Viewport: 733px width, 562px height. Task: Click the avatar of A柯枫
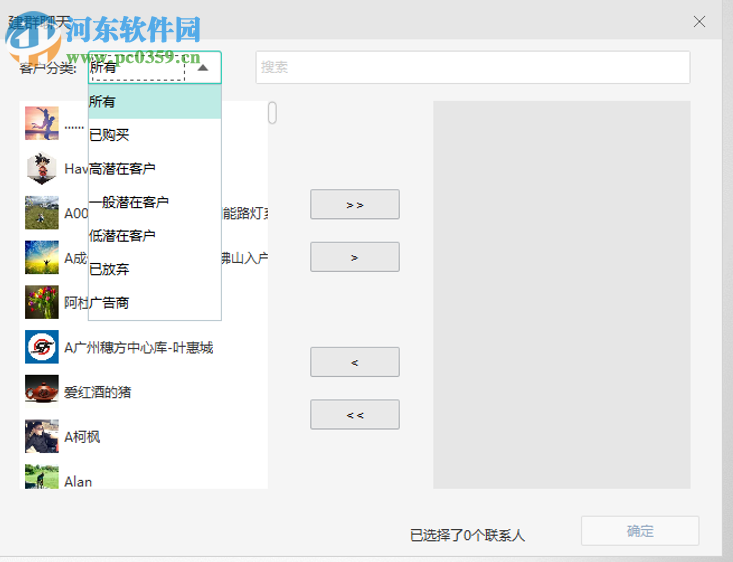(42, 436)
